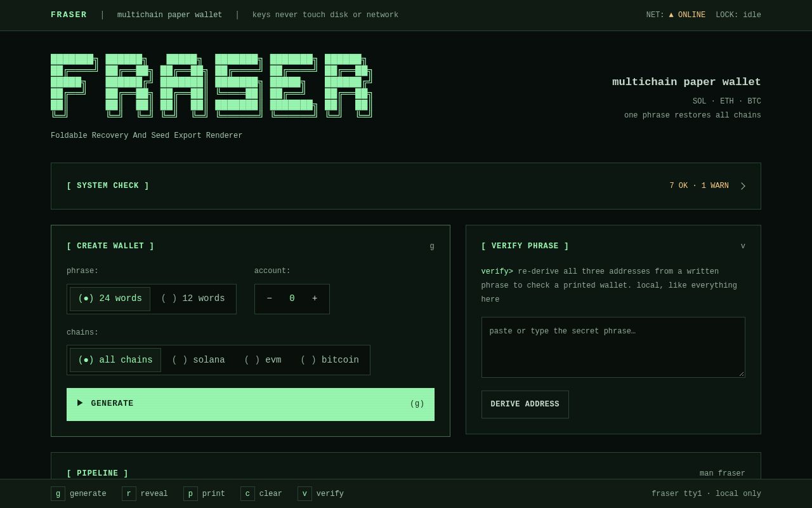Expand the SYSTEM CHECK panel chevron

(743, 186)
